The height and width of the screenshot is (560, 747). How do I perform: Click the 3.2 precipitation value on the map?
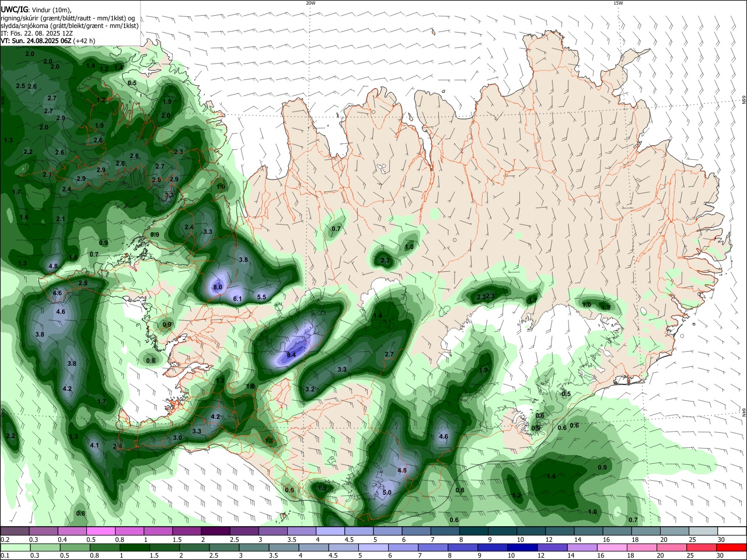tap(310, 389)
